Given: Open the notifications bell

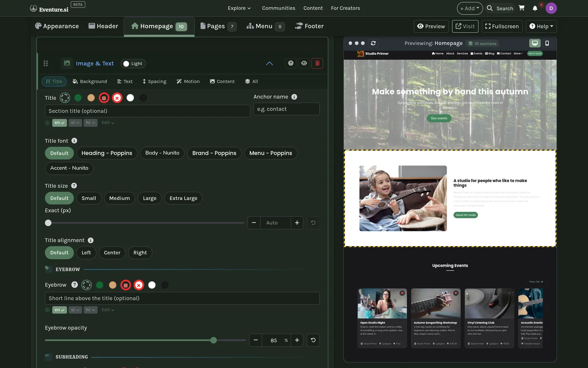Looking at the screenshot, I should pyautogui.click(x=535, y=8).
